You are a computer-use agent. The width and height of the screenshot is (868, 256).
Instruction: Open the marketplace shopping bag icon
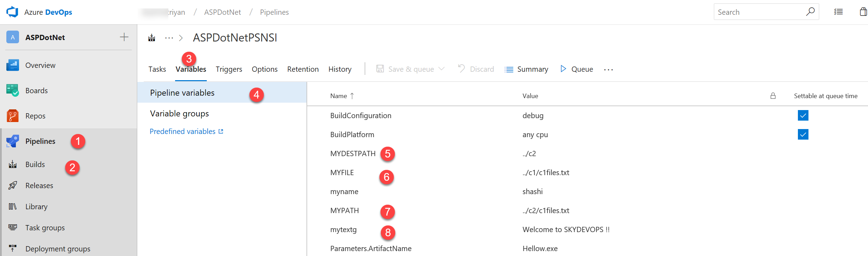pos(863,12)
